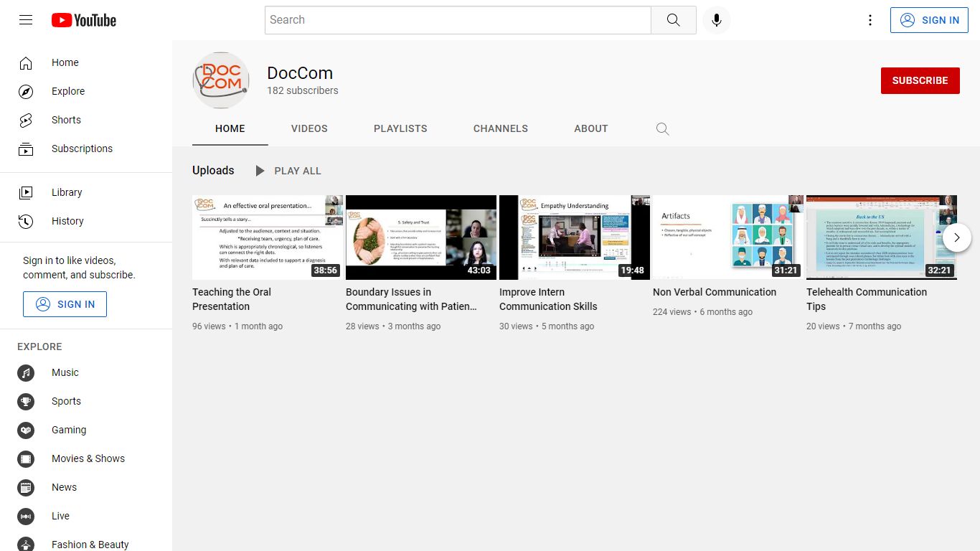Open Boundary Issues video thumbnail
The image size is (980, 551).
pyautogui.click(x=421, y=237)
